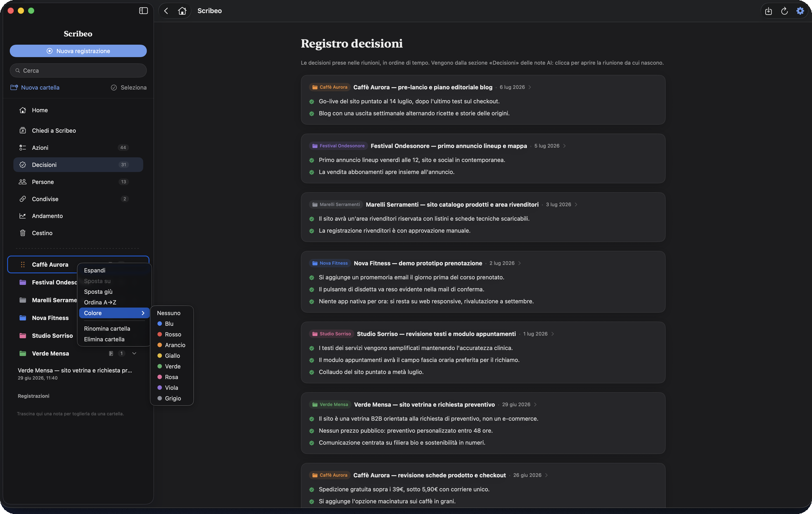812x514 pixels.
Task: Click the Marelli Serramenti folder tag
Action: 336,205
